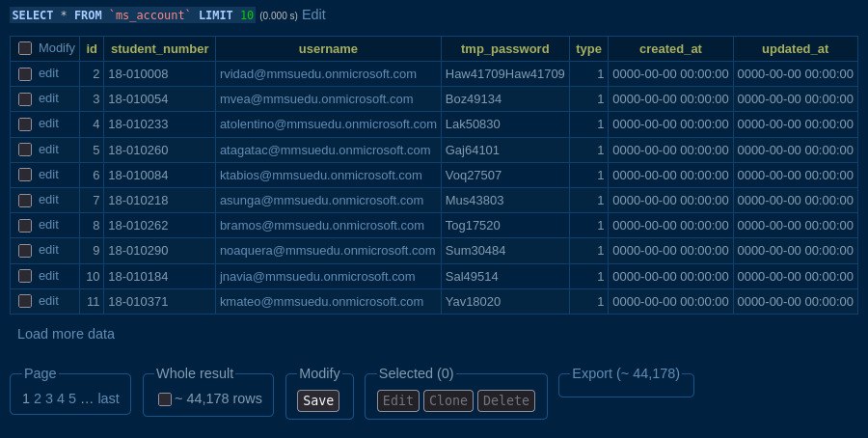Click Load more data link
The width and height of the screenshot is (868, 438).
coord(66,334)
